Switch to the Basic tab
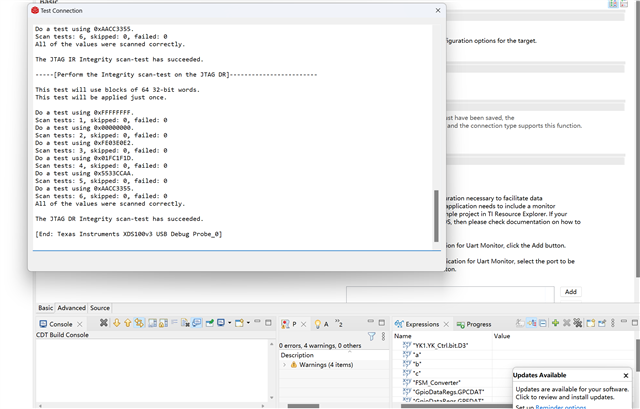This screenshot has height=409, width=640. tap(45, 308)
